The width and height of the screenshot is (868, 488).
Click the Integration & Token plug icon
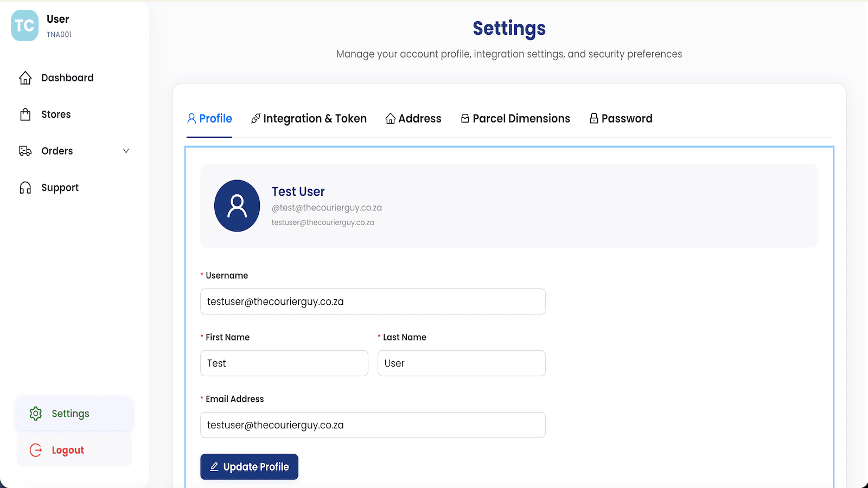tap(256, 118)
